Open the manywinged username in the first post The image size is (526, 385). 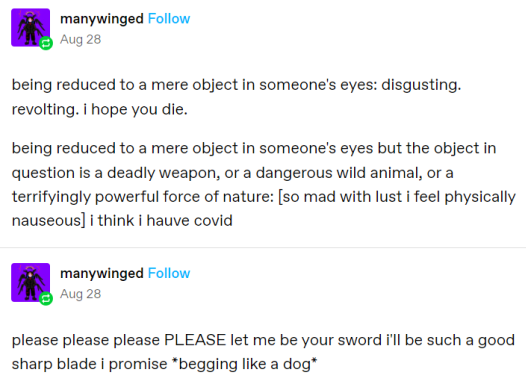[102, 19]
